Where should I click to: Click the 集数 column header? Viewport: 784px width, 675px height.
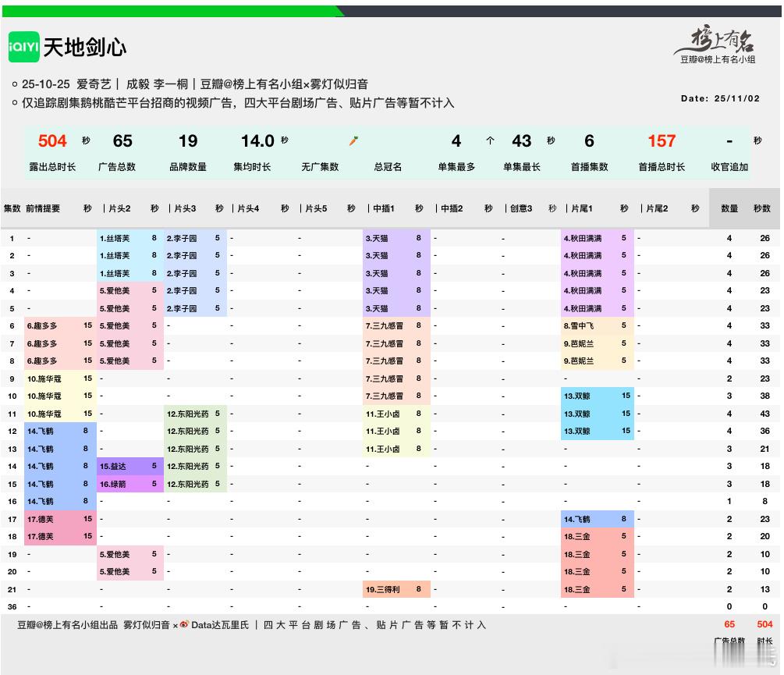[12, 208]
